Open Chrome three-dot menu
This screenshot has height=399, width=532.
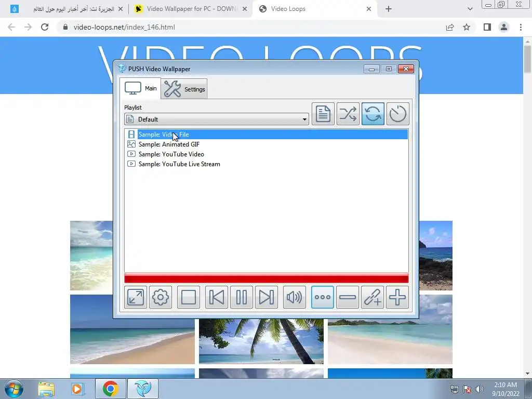[521, 27]
